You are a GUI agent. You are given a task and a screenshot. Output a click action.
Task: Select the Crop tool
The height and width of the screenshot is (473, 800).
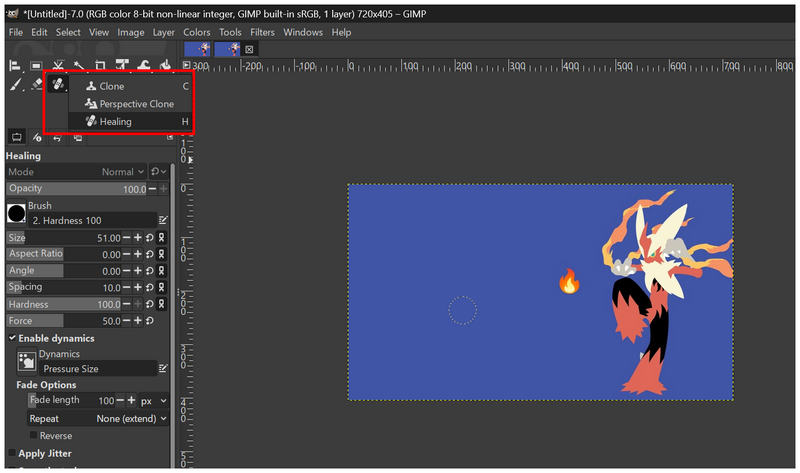coord(101,65)
